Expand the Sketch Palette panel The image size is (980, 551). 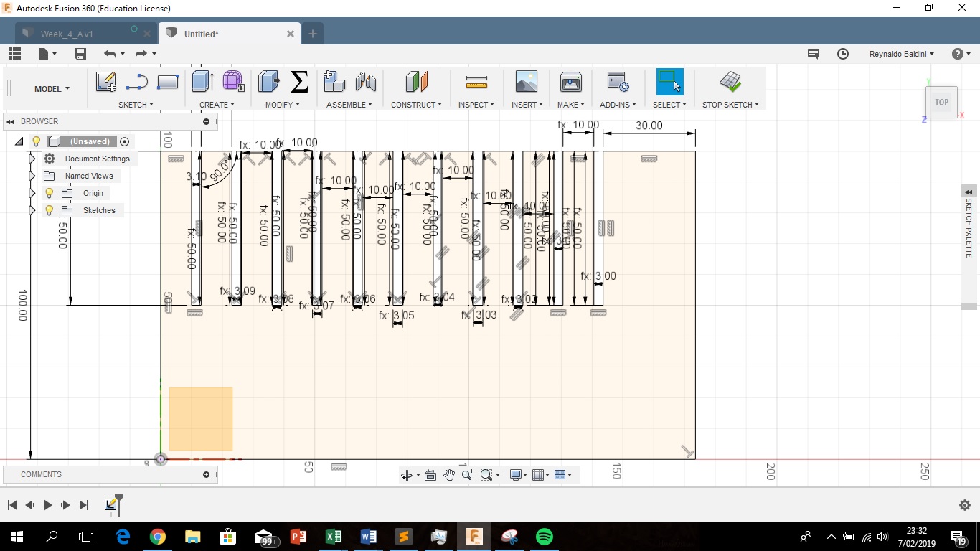coord(969,192)
